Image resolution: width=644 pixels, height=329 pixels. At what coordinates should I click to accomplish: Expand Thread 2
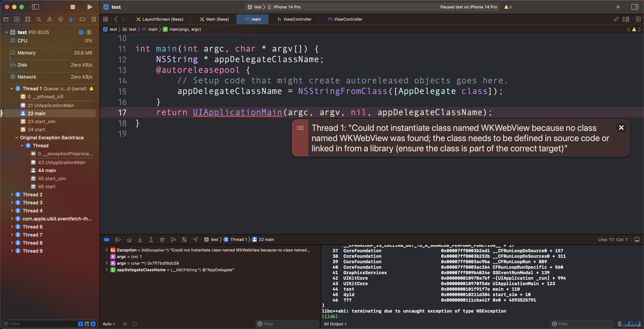[12, 194]
